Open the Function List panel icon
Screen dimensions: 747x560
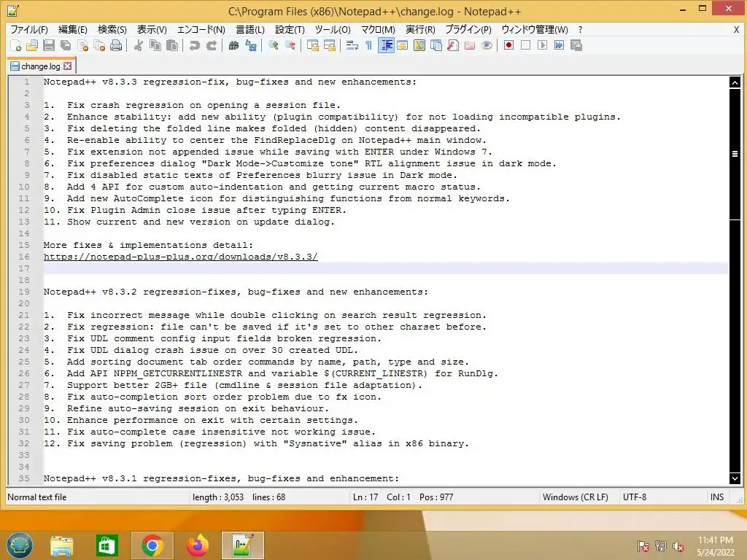click(453, 45)
